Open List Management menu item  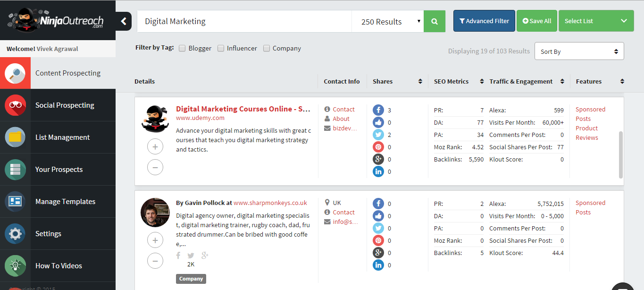(x=58, y=137)
